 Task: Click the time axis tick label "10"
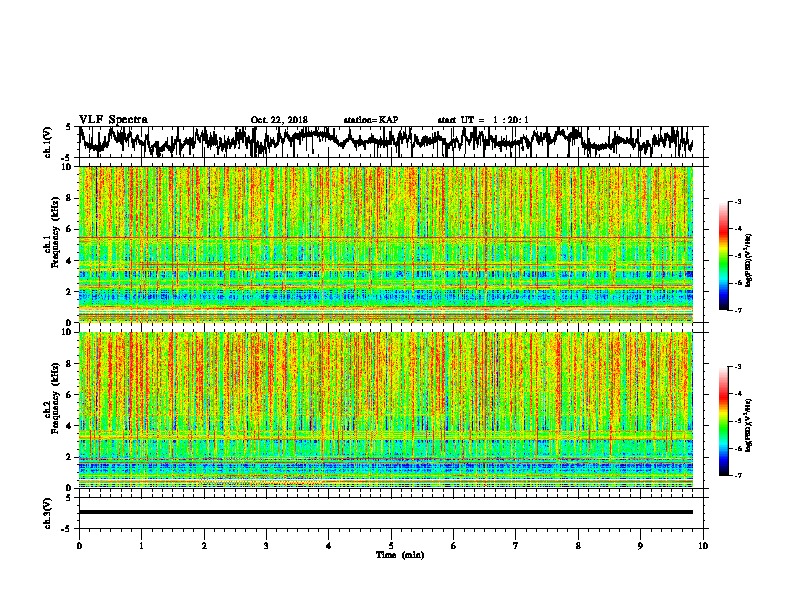click(703, 546)
